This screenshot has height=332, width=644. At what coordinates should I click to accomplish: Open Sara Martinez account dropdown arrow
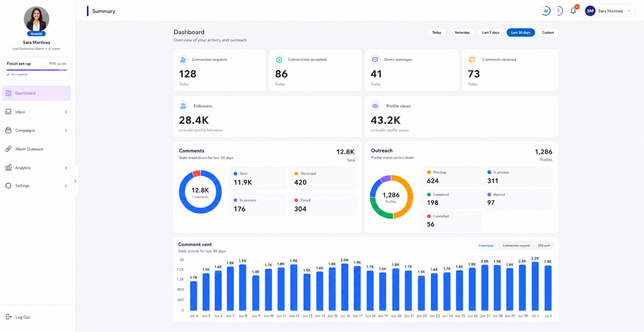(629, 11)
